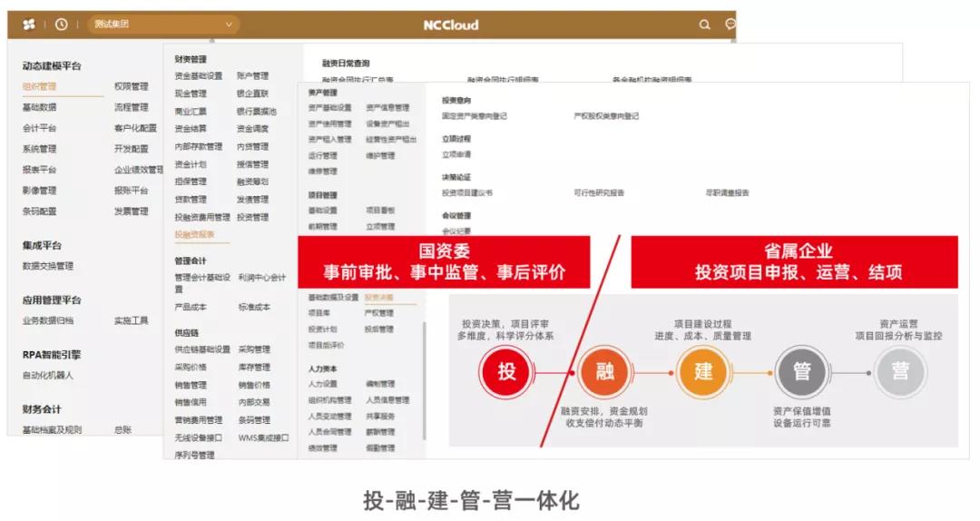Screen dimensions: 980x521
Task: Open the NCCloud application launcher icon
Action: point(29,25)
